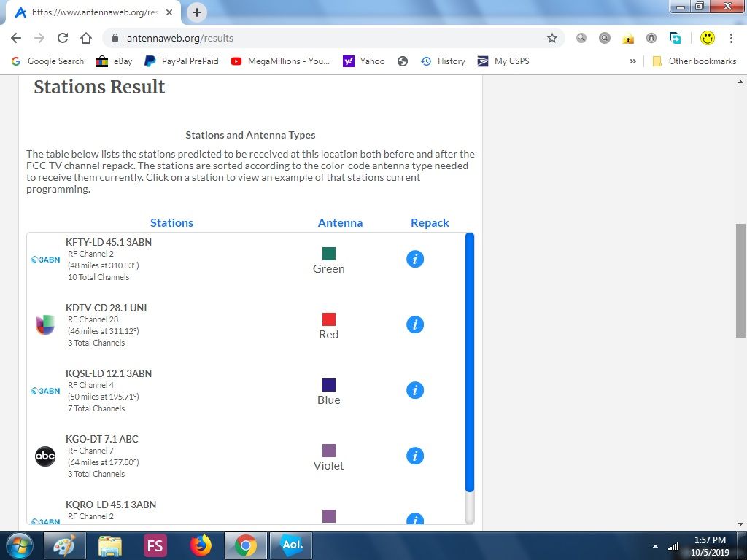Show hidden system tray icons
The height and width of the screenshot is (560, 747).
[656, 547]
